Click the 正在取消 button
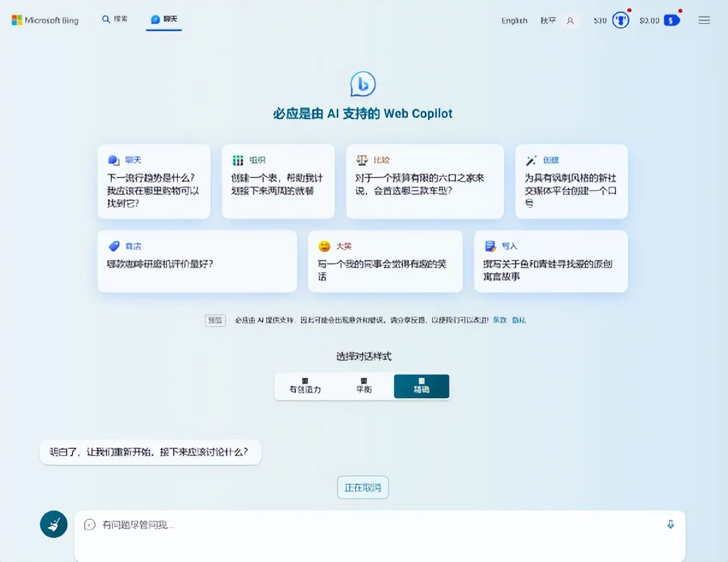Screen dimensions: 728x562 pos(363,487)
